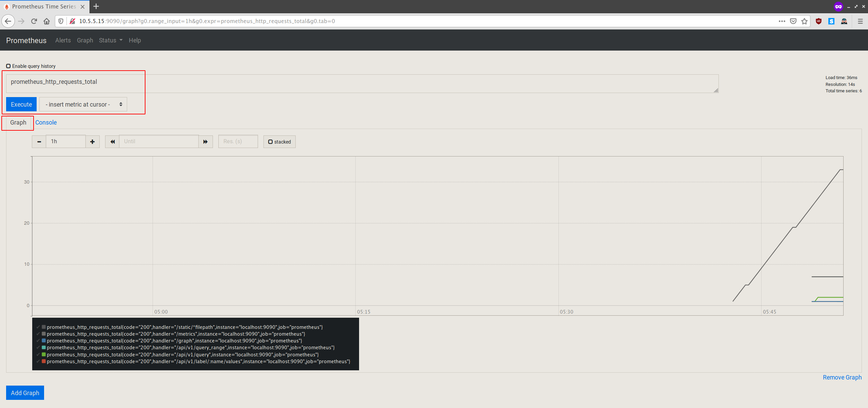Click the 1h range input field
Image resolution: width=868 pixels, height=408 pixels.
[66, 142]
